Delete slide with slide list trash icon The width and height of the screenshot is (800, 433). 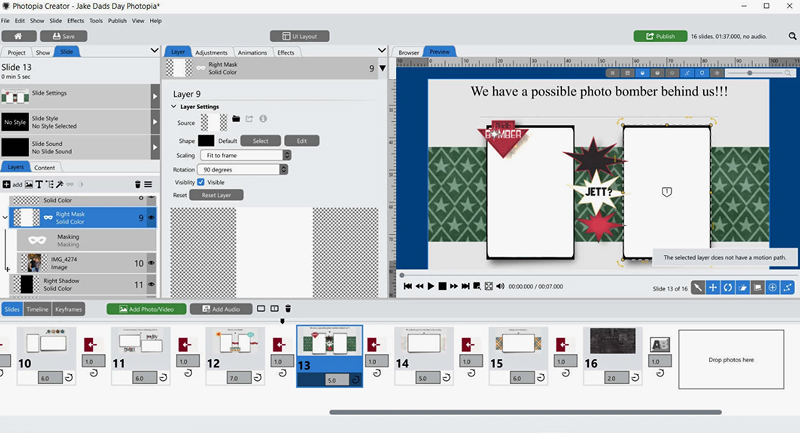pos(288,309)
